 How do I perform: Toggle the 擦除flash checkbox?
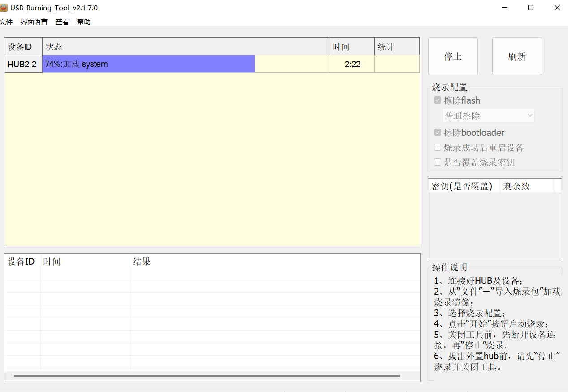point(438,100)
